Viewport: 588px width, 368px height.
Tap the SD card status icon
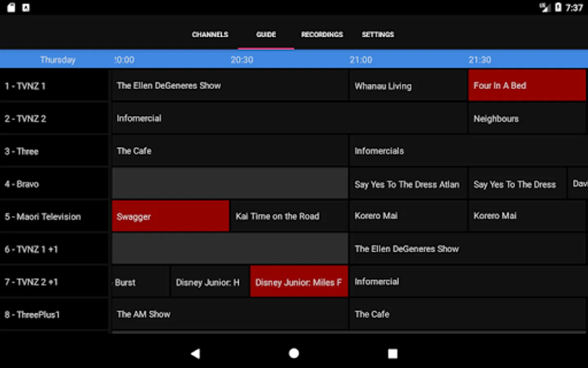11,7
